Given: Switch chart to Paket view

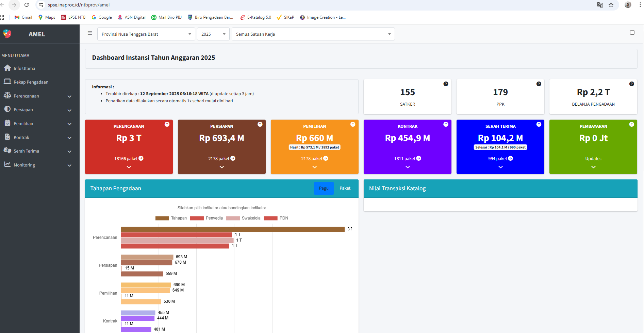Looking at the screenshot, I should (x=345, y=188).
